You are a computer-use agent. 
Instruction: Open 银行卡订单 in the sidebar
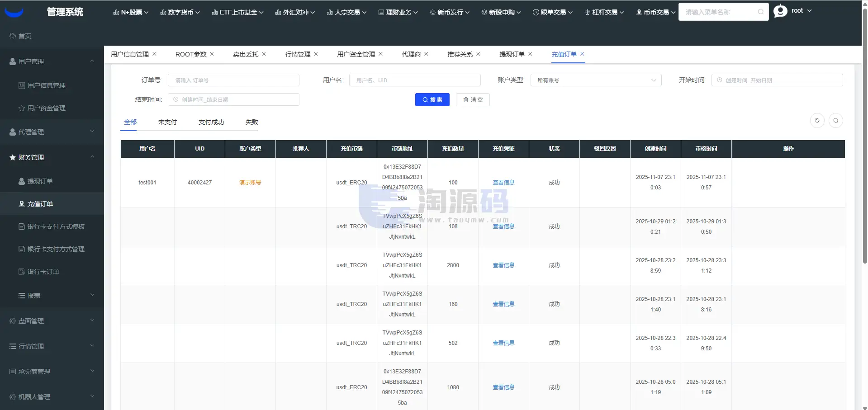pyautogui.click(x=52, y=272)
